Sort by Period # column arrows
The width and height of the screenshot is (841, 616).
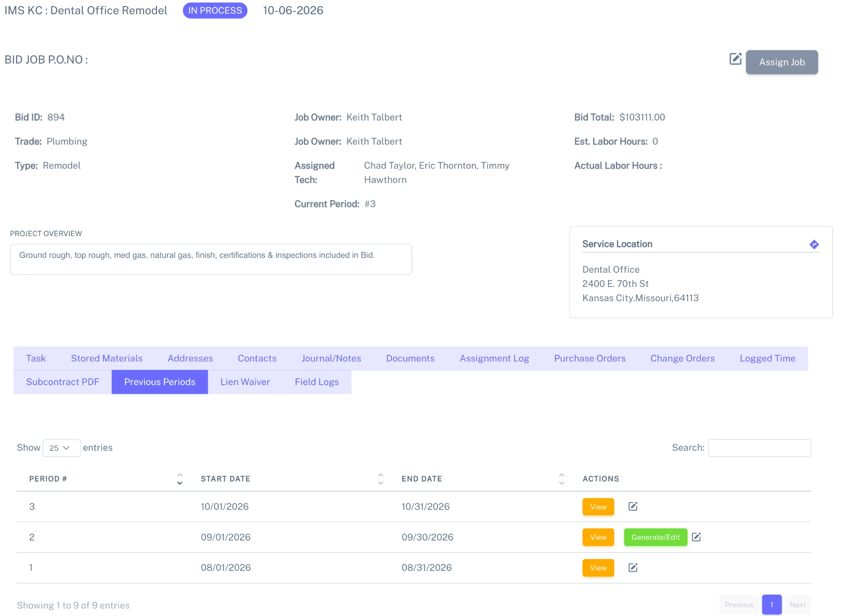click(180, 479)
